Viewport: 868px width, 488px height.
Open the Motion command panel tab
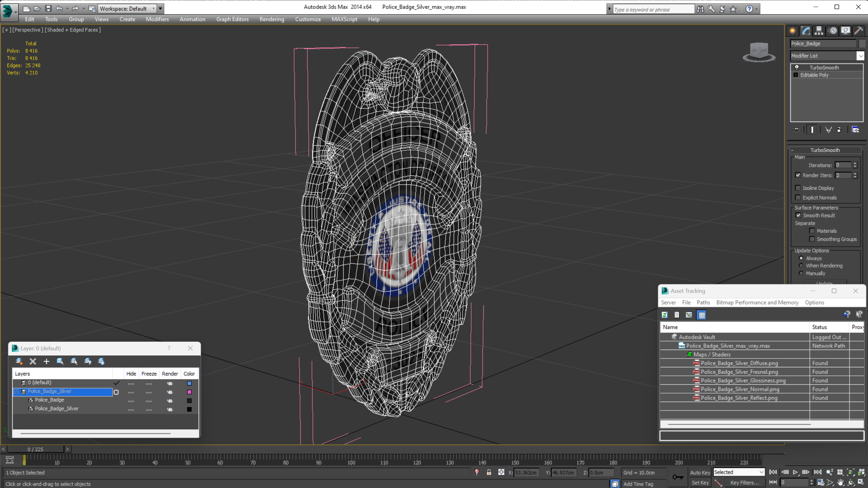833,31
